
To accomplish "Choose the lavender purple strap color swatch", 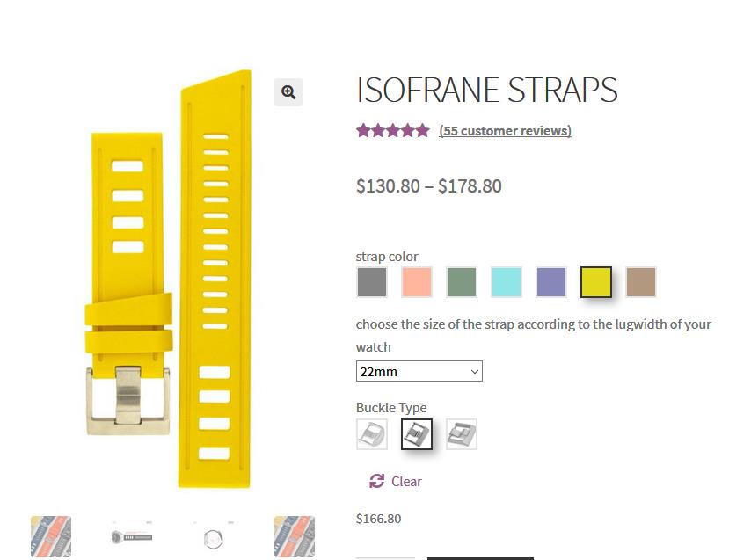I will tap(551, 282).
